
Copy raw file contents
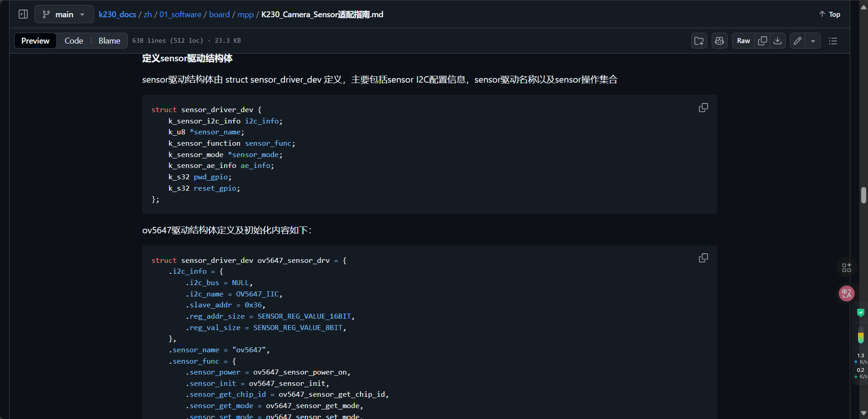point(763,41)
